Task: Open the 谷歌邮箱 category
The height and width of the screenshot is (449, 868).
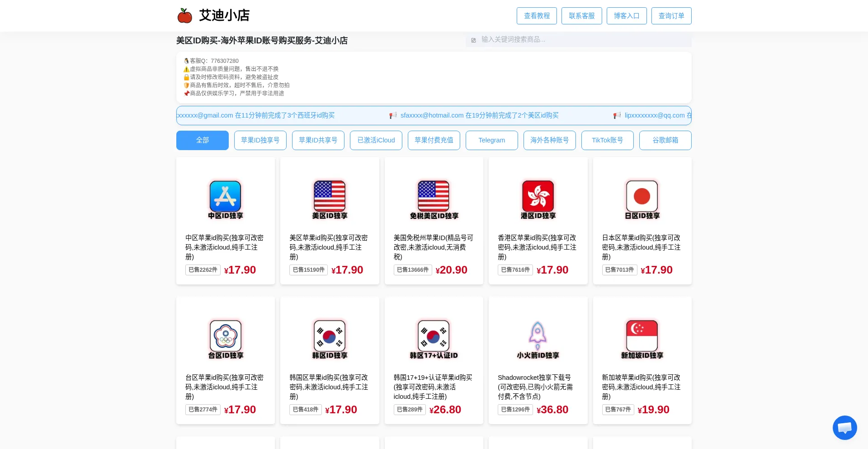Action: [x=665, y=140]
